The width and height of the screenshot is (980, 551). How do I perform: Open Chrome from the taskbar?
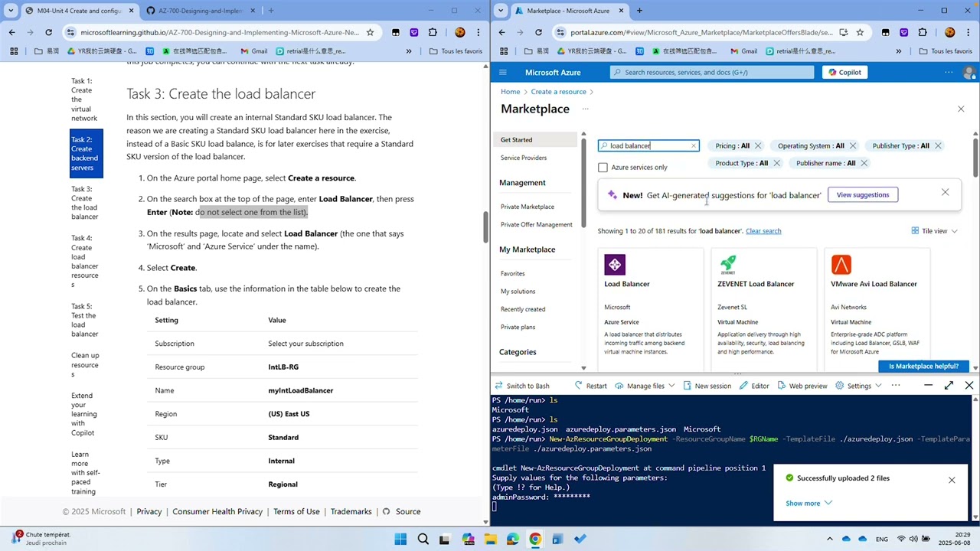point(534,539)
